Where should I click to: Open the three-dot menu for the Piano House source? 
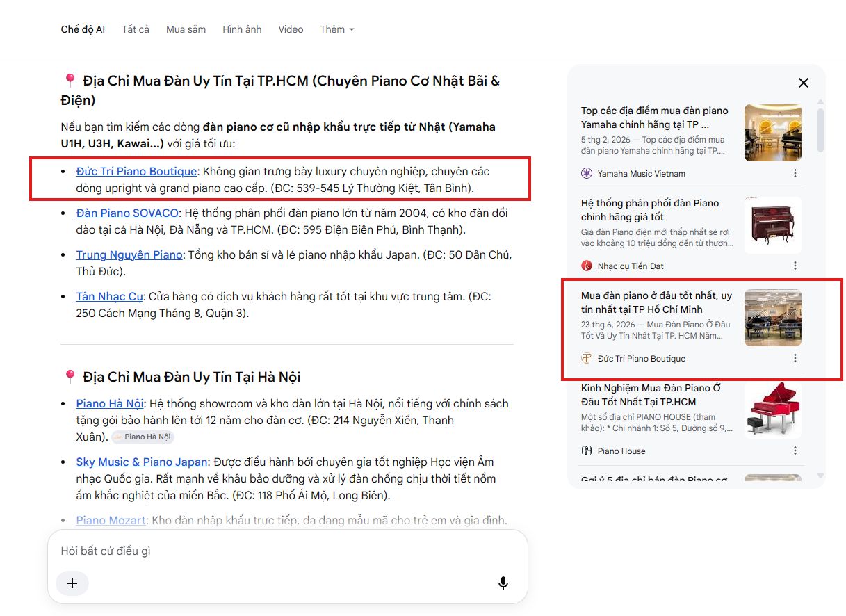tap(795, 451)
